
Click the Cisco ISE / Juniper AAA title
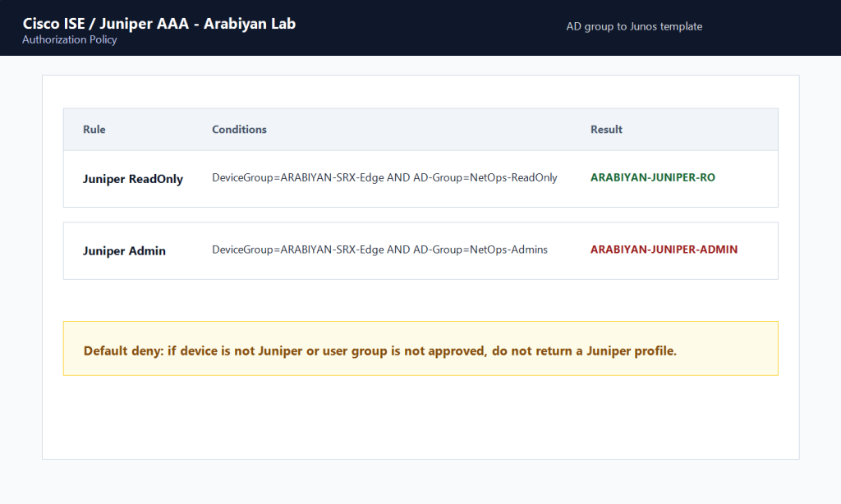coord(159,24)
